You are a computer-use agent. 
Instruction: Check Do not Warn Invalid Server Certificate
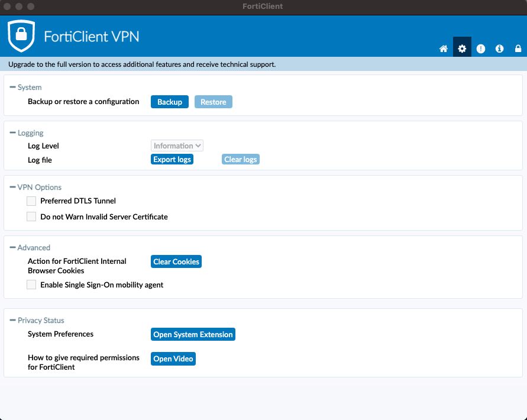[31, 217]
